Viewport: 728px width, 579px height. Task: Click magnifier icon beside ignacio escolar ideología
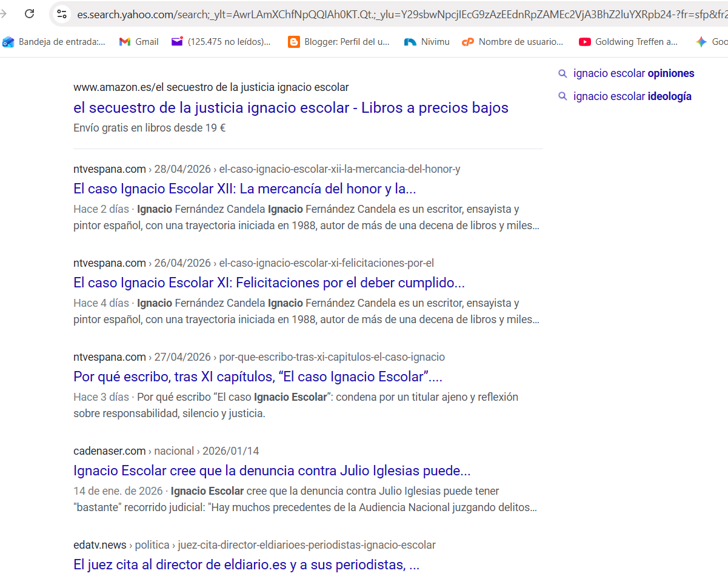click(x=563, y=96)
